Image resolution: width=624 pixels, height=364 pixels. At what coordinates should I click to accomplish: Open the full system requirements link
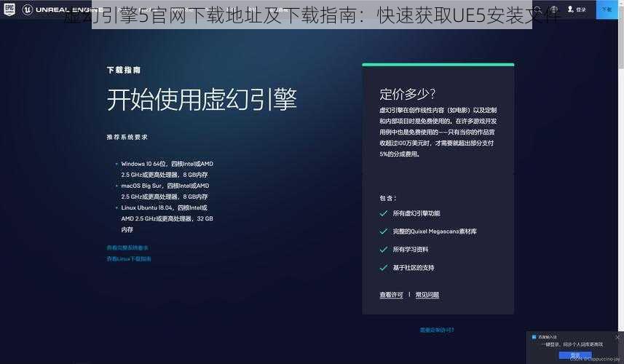click(127, 248)
